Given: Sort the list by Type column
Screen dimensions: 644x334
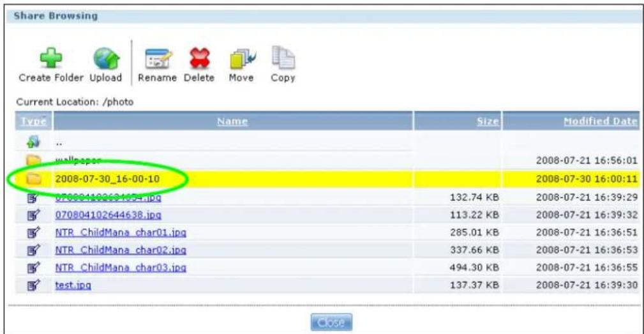Looking at the screenshot, I should tap(34, 121).
